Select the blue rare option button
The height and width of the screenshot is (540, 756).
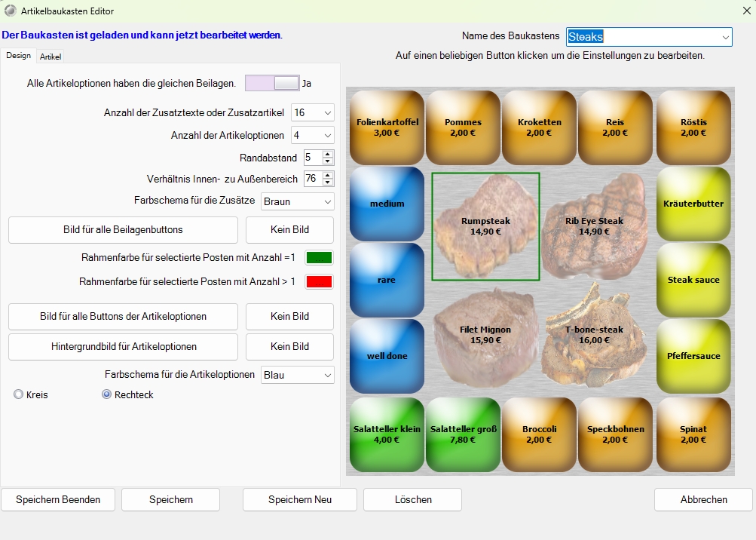[387, 280]
